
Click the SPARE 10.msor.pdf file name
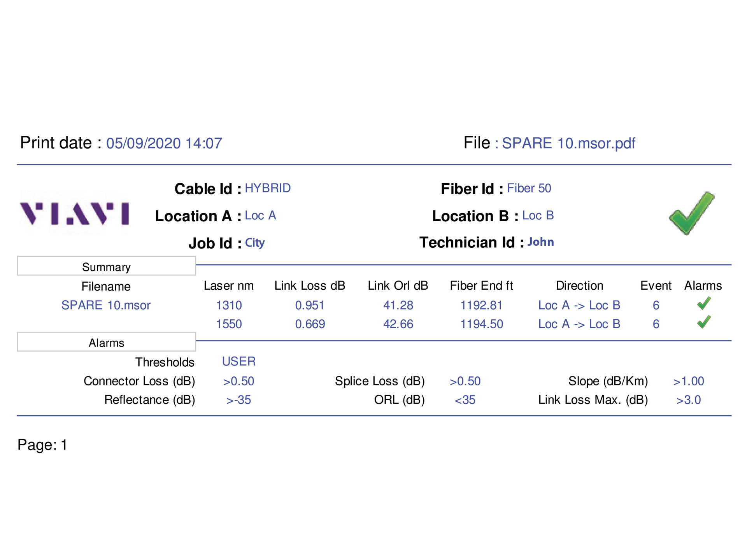(568, 143)
